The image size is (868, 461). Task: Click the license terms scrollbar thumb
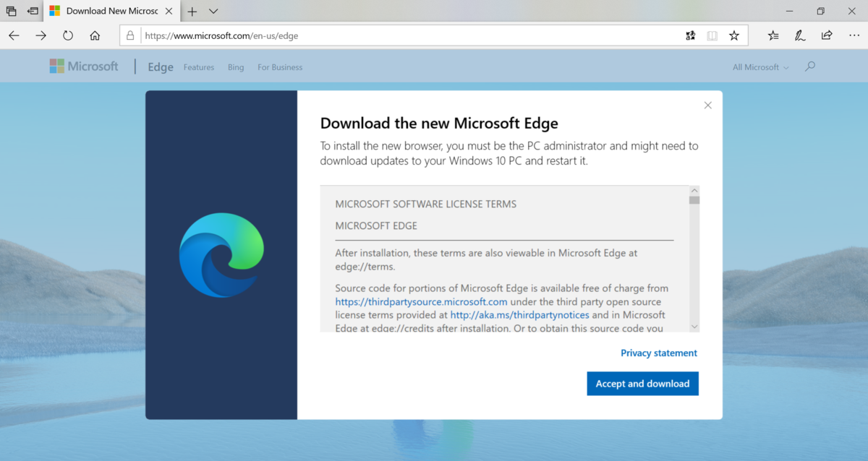point(694,200)
